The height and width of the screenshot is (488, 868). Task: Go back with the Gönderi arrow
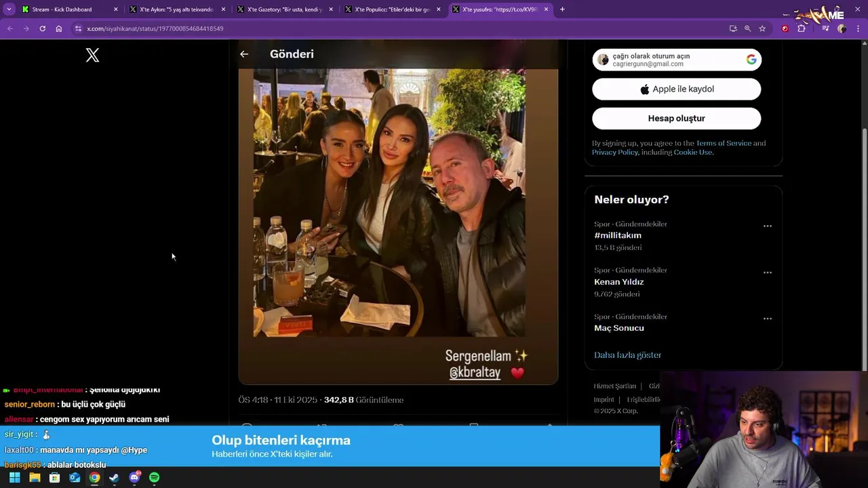(244, 54)
